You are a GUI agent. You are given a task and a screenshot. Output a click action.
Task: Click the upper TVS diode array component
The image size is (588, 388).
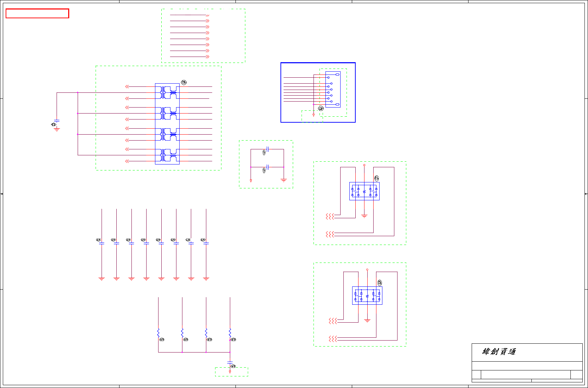pos(364,191)
